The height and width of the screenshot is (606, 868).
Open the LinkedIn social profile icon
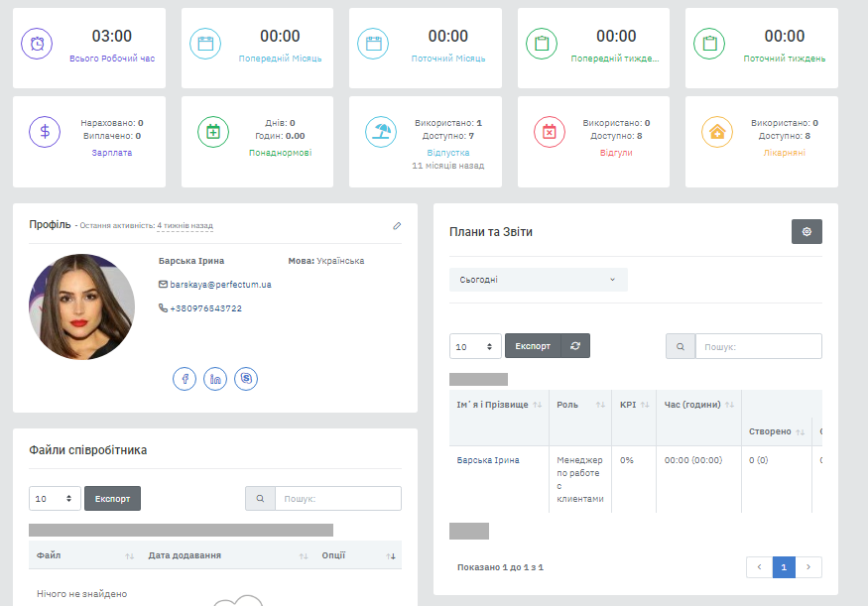215,379
